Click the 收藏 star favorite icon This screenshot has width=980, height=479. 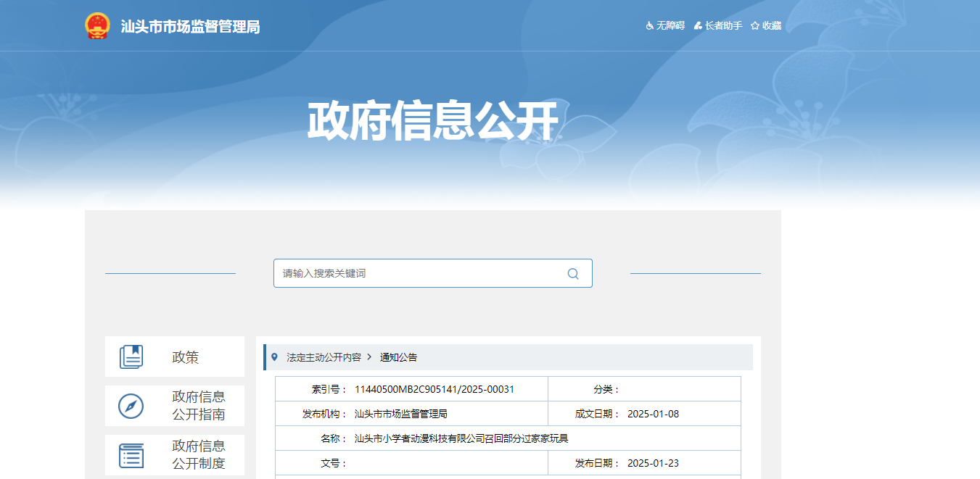(x=755, y=26)
